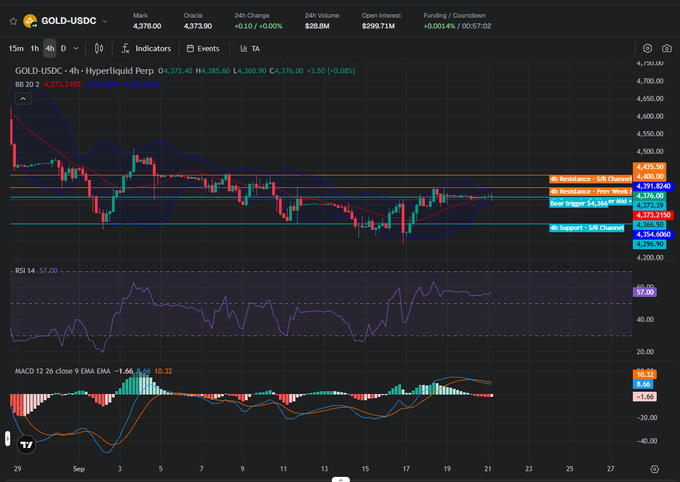
Task: Click the 4,391.8240 blue Bollinger price tag
Action: click(653, 186)
